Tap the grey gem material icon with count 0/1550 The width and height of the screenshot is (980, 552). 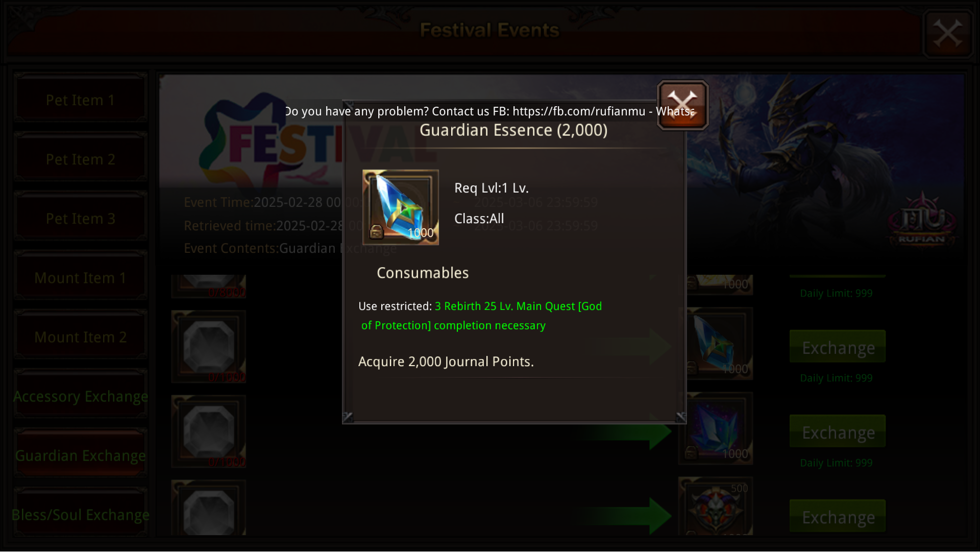click(x=209, y=347)
